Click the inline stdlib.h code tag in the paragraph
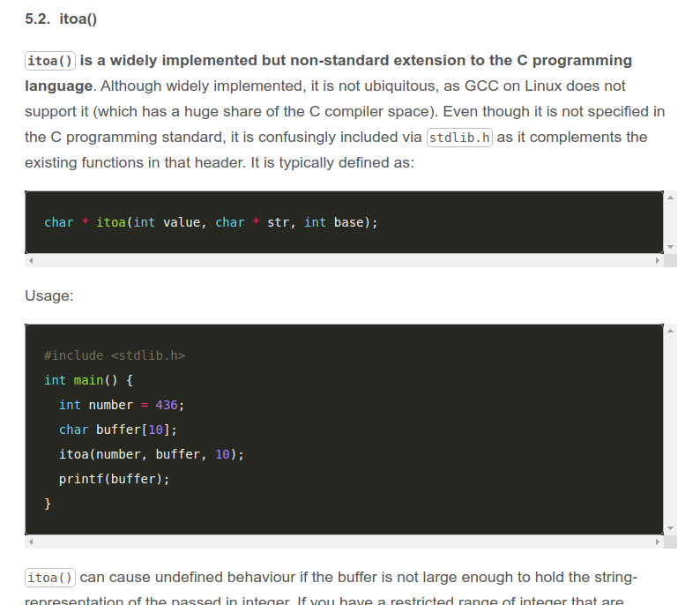The image size is (700, 605). click(x=459, y=138)
